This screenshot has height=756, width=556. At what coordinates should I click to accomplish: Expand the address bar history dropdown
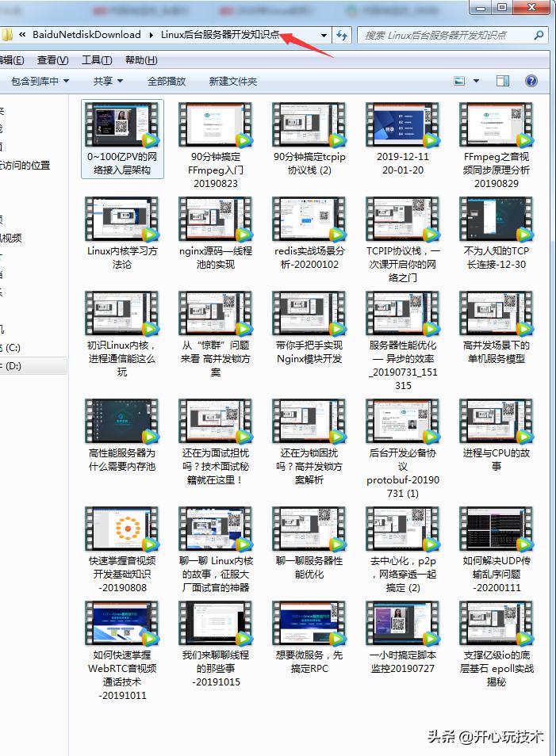point(324,35)
